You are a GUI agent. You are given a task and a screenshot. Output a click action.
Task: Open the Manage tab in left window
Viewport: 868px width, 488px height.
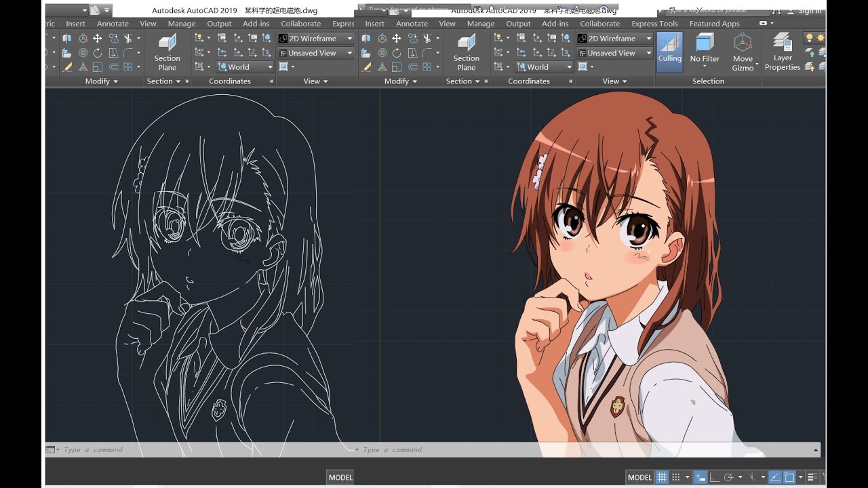pos(182,24)
